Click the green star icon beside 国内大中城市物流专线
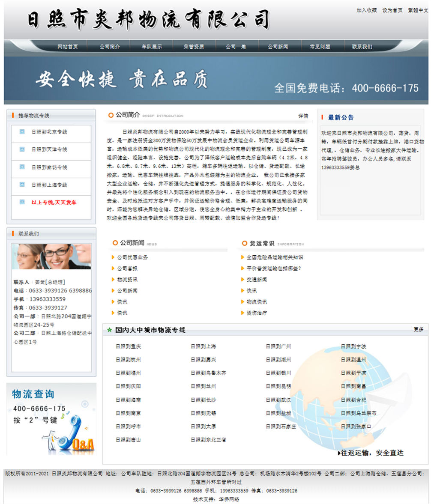 coord(109,330)
